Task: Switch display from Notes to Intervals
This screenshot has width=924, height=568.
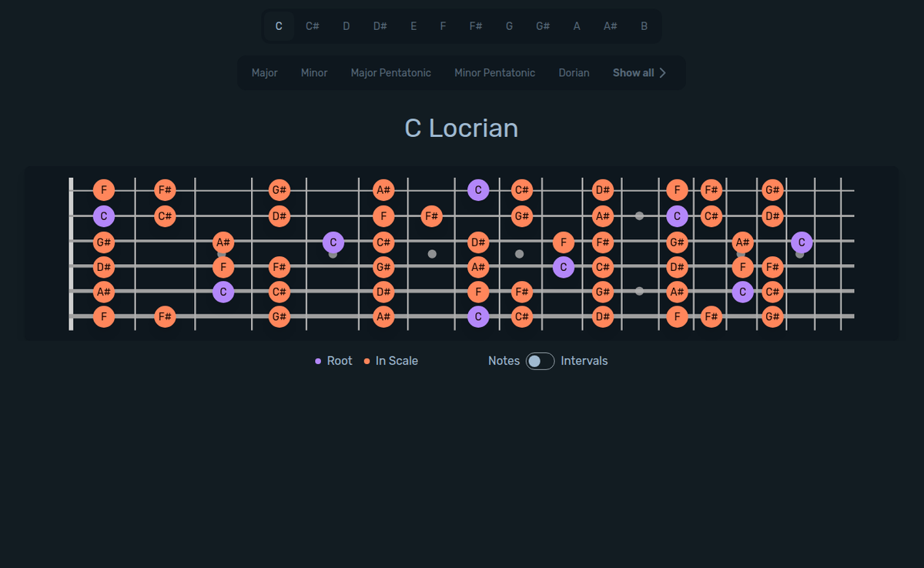Action: pos(539,360)
